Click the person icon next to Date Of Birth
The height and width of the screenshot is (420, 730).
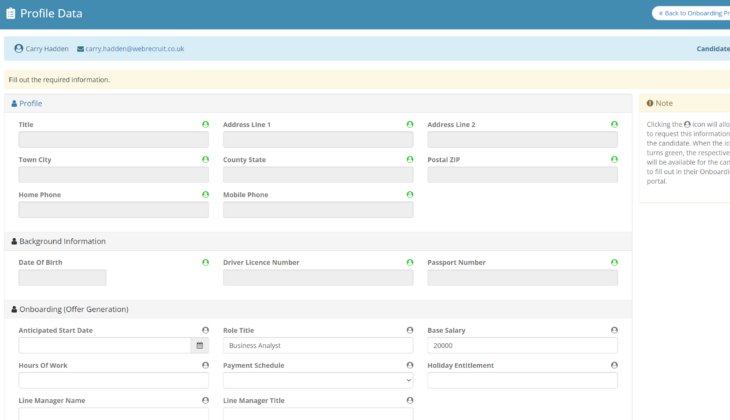205,262
